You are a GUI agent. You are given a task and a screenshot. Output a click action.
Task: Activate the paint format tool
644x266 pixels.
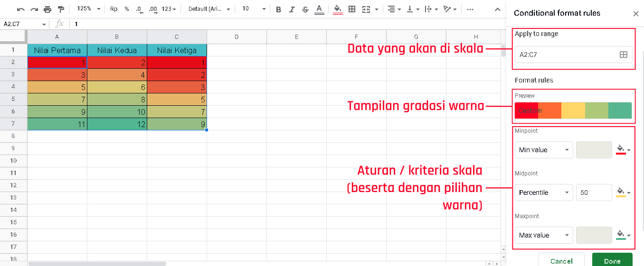click(x=60, y=9)
